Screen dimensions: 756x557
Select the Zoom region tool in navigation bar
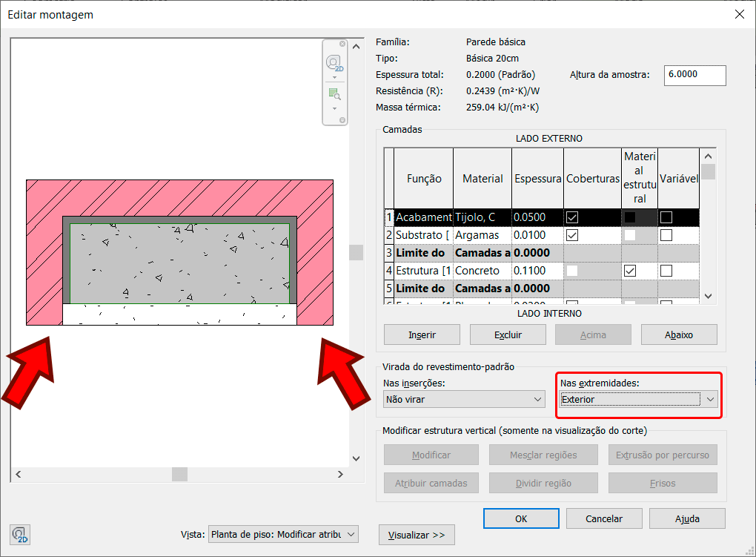(334, 94)
